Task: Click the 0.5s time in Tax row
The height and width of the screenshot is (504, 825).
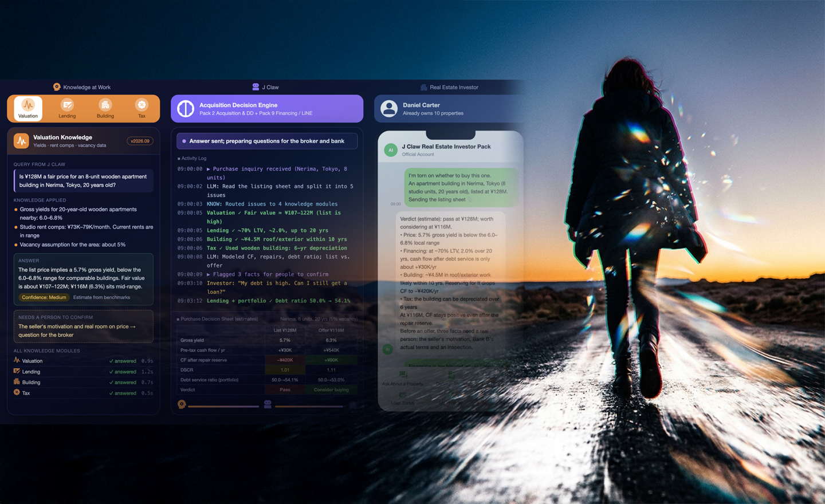Action: coord(147,393)
